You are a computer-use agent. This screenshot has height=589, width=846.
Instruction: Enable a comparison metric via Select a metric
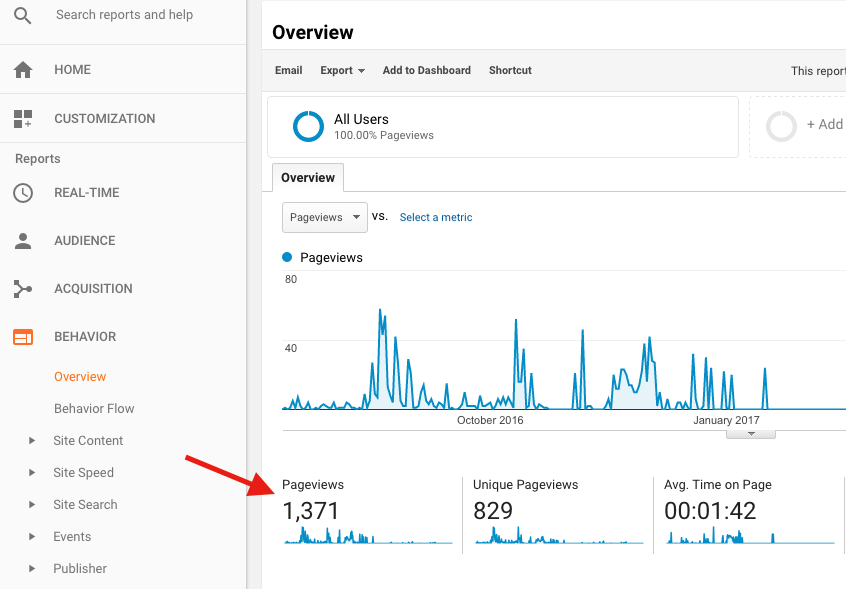coord(435,216)
